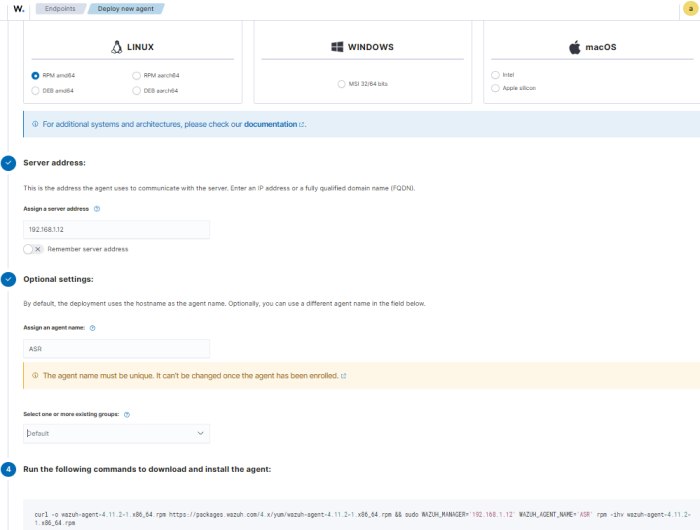The height and width of the screenshot is (530, 700).
Task: Show help for Assign an agent name
Action: [x=92, y=328]
